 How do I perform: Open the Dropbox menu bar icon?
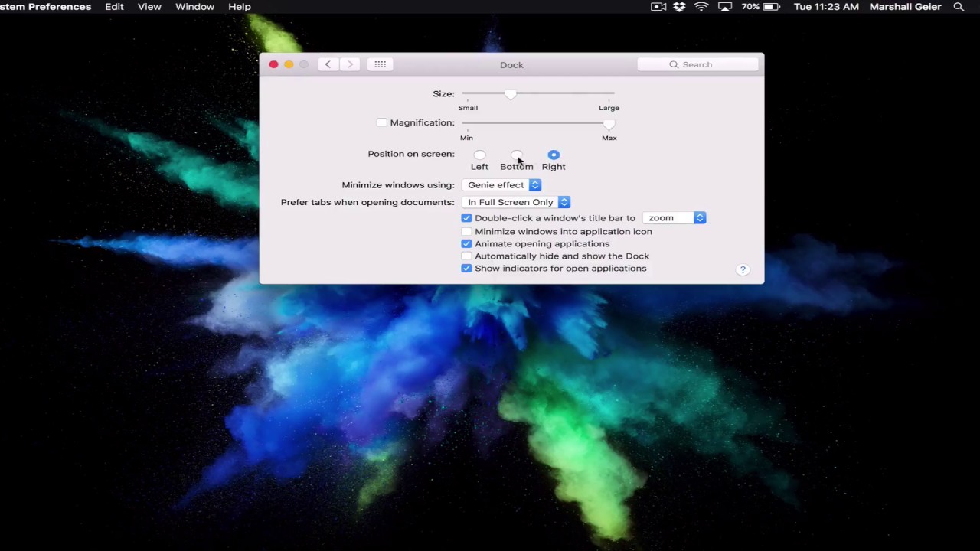click(679, 7)
